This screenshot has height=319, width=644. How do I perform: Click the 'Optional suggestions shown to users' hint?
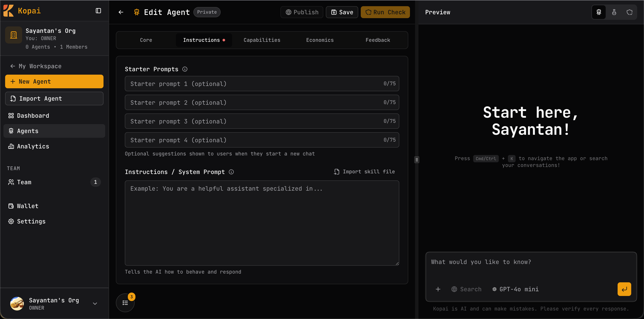[220, 154]
